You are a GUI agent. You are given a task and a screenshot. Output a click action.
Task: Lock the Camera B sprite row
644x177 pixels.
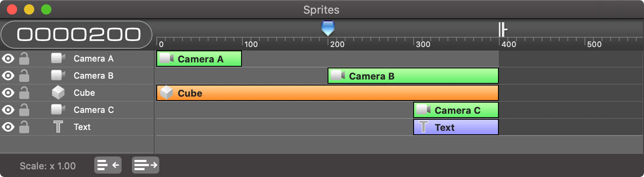24,75
